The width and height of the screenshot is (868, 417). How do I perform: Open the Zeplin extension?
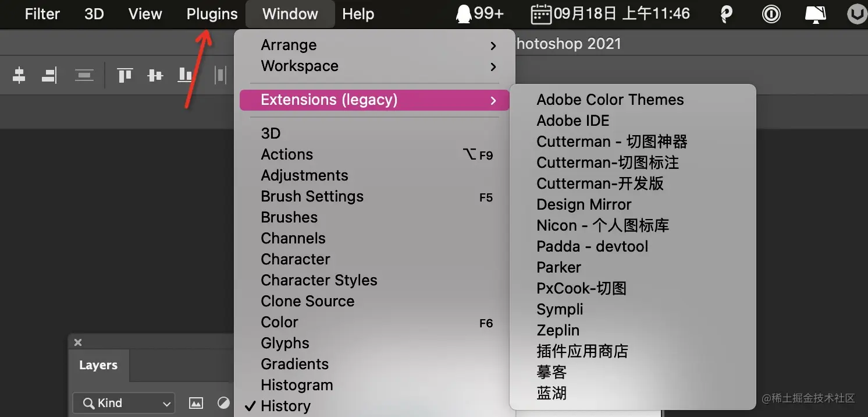pos(633,330)
